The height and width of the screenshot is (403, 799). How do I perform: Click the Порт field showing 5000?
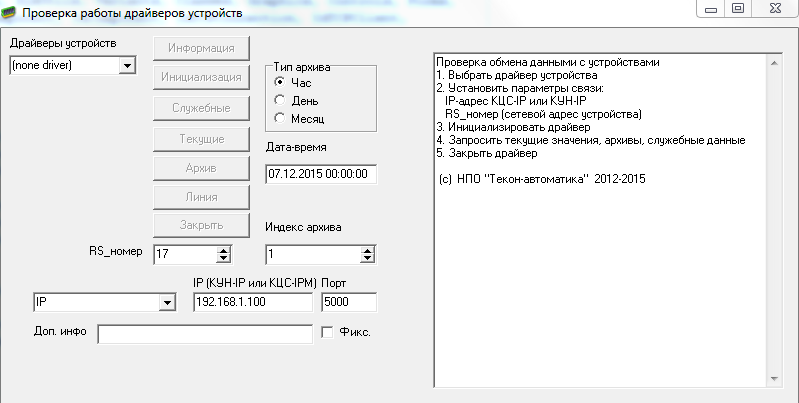tap(348, 302)
